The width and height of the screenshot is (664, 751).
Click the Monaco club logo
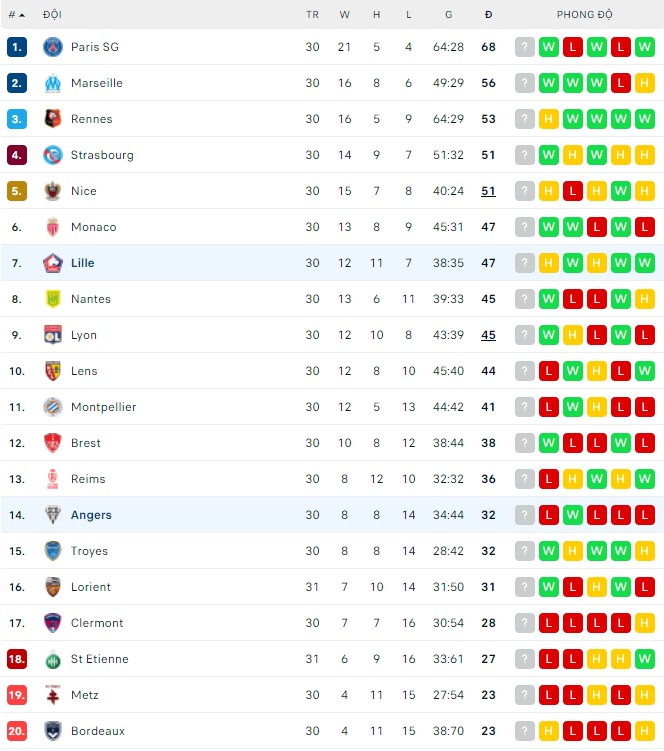[53, 227]
